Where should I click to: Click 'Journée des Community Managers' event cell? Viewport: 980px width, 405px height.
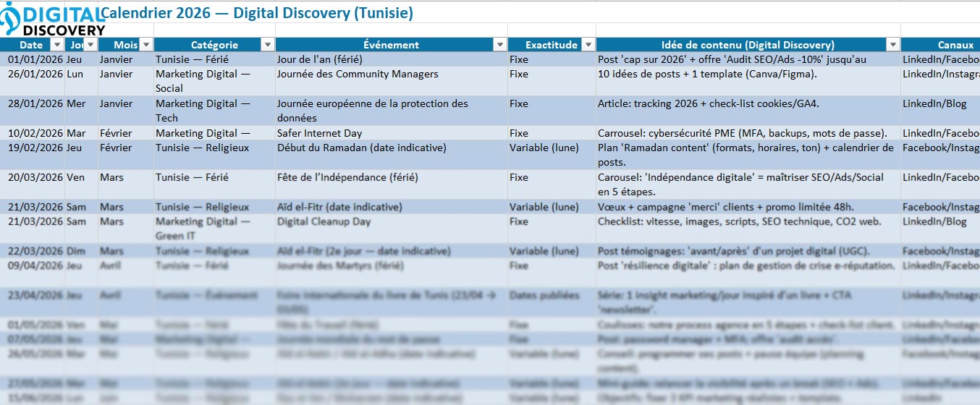click(x=392, y=81)
